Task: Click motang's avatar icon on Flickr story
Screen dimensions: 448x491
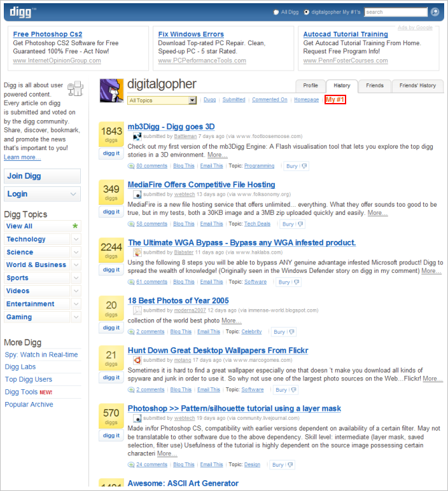Action: coord(137,360)
